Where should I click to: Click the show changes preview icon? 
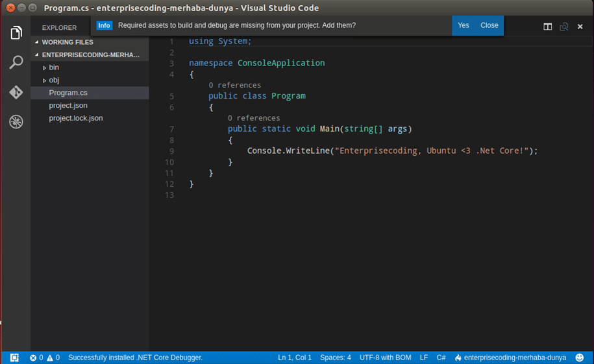click(x=563, y=27)
